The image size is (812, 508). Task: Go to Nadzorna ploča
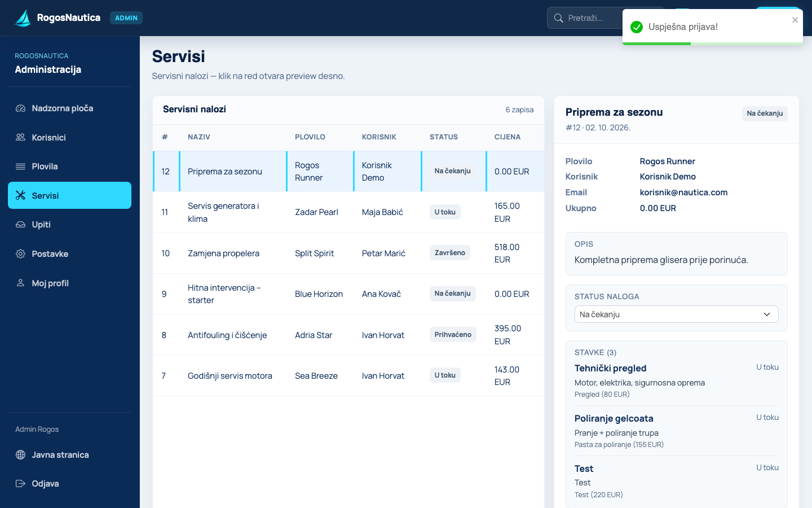tap(69, 108)
